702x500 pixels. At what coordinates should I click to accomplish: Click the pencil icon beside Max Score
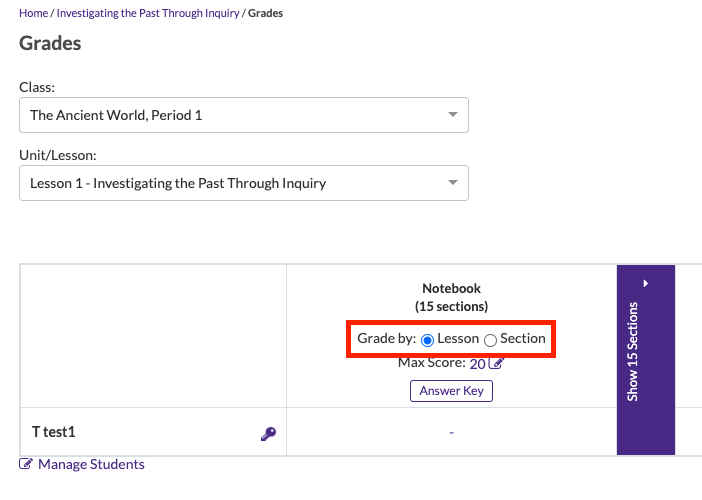click(497, 363)
